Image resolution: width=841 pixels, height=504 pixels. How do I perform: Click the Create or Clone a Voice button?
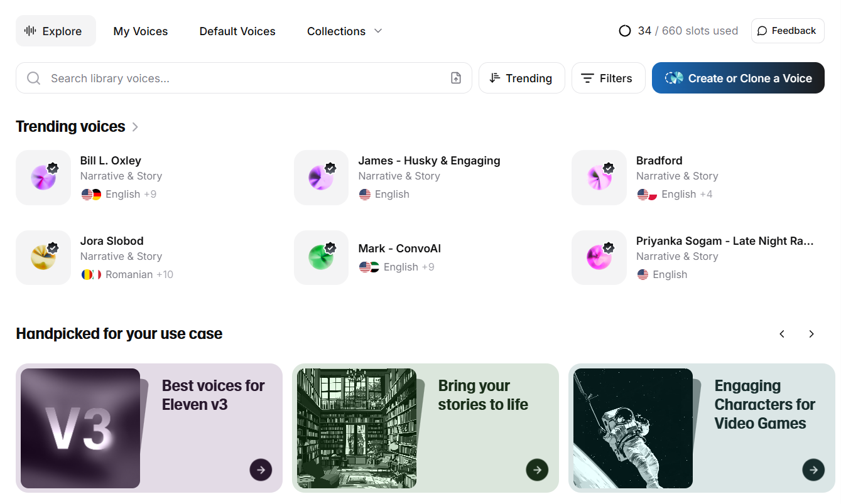tap(738, 78)
